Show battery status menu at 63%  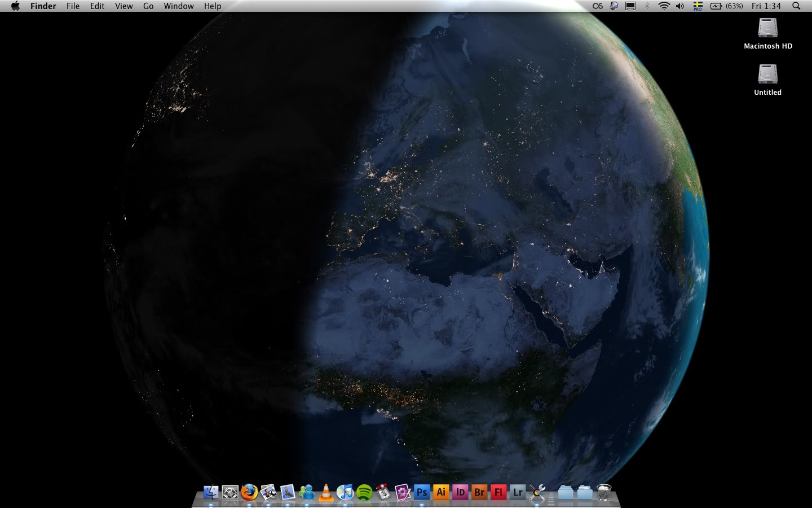[726, 6]
